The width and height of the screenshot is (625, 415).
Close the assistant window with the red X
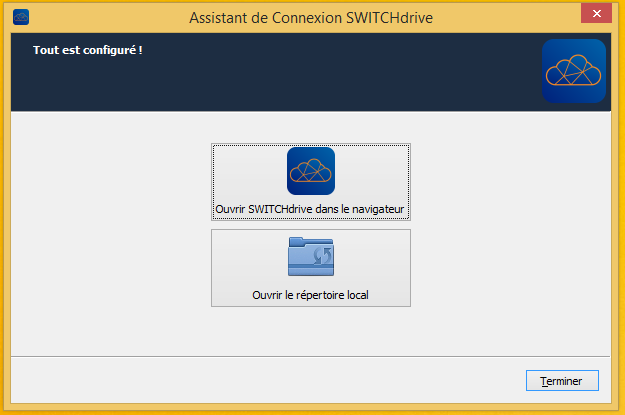pyautogui.click(x=595, y=14)
